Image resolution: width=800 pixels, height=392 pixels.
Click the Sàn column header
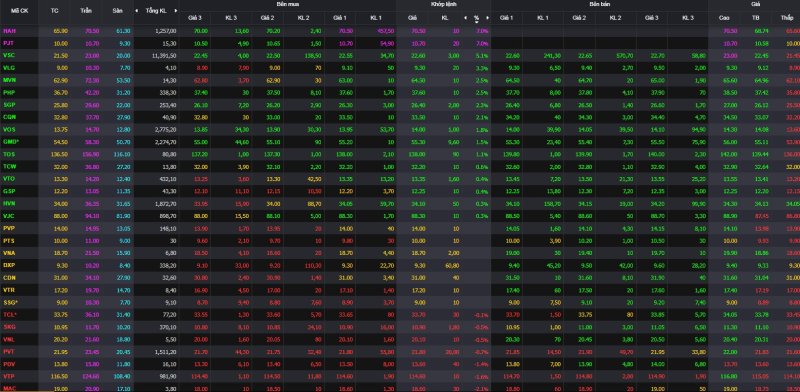(x=117, y=11)
